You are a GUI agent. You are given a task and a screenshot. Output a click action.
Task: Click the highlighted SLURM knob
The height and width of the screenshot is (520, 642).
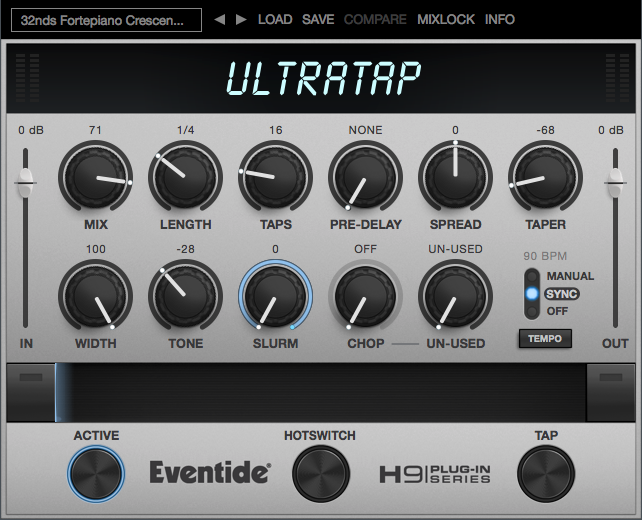[x=276, y=296]
